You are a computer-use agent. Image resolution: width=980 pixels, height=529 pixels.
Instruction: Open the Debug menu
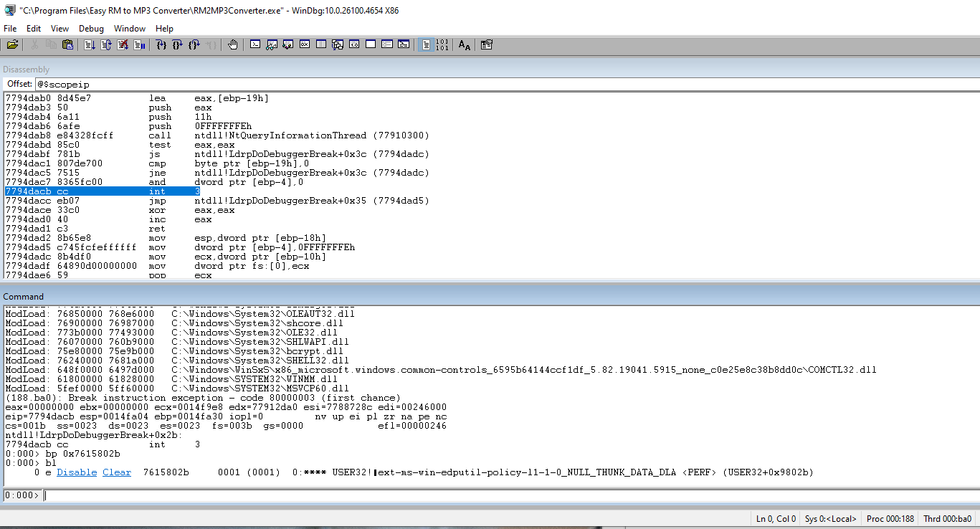click(91, 29)
